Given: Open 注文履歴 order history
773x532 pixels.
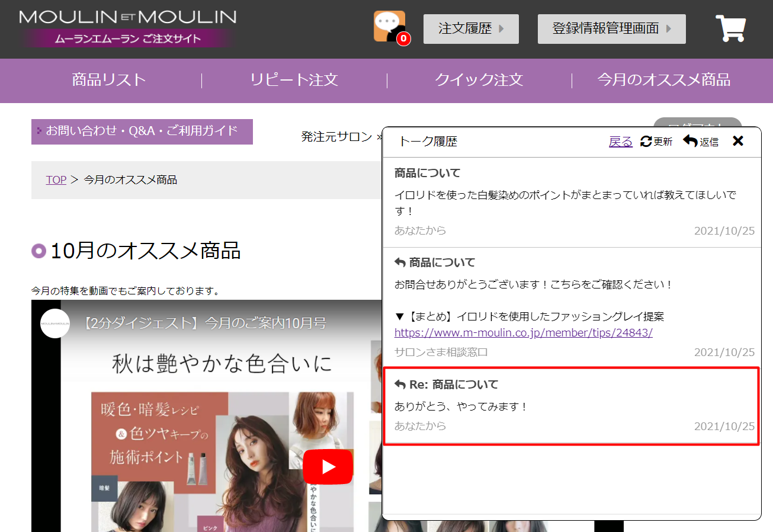Looking at the screenshot, I should point(471,29).
